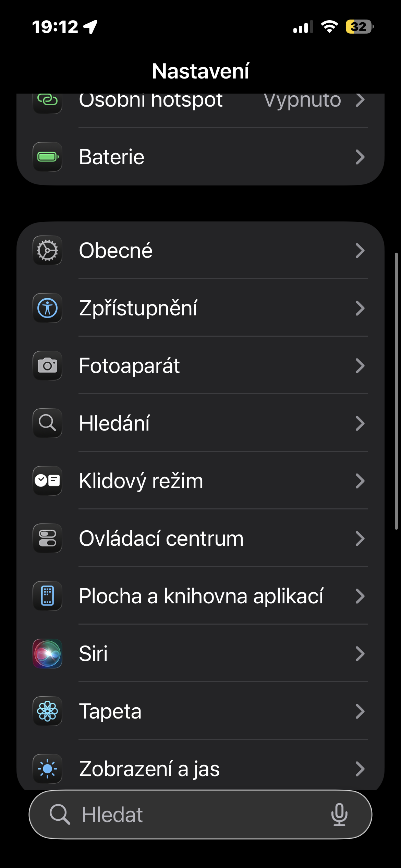The width and height of the screenshot is (401, 868).
Task: Open Ovládací centrum settings
Action: pyautogui.click(x=206, y=538)
